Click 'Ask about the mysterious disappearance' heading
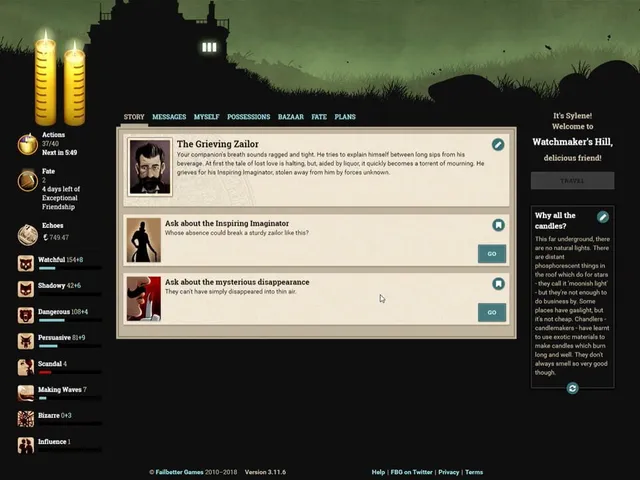This screenshot has height=480, width=640. click(x=237, y=282)
